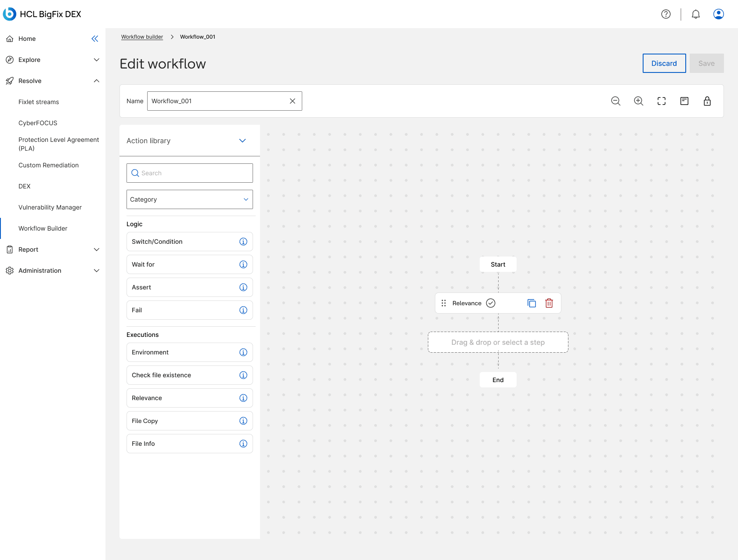Image resolution: width=738 pixels, height=560 pixels.
Task: Show info for Fail action
Action: tap(243, 310)
